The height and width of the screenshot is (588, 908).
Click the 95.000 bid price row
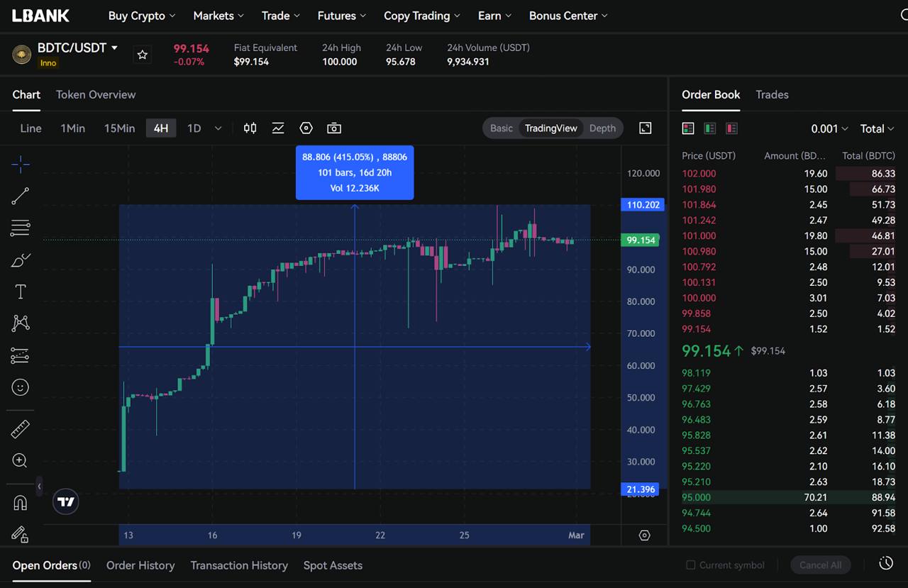696,497
